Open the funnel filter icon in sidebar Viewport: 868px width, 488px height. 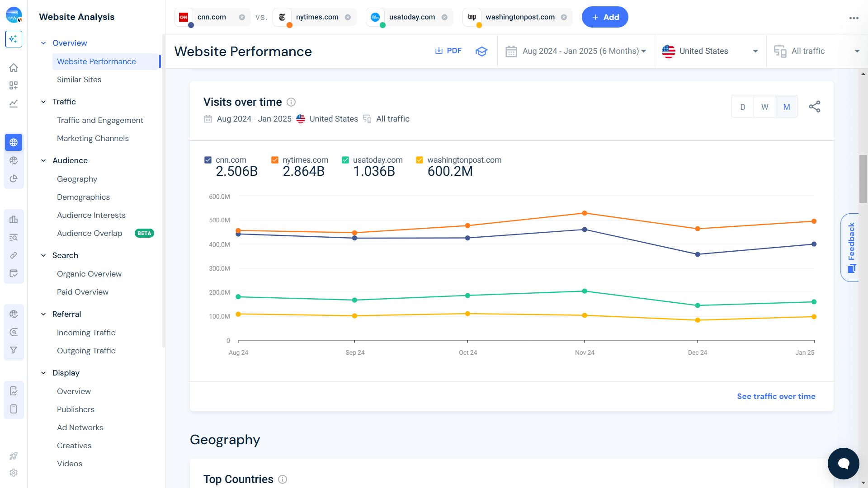pos(14,350)
